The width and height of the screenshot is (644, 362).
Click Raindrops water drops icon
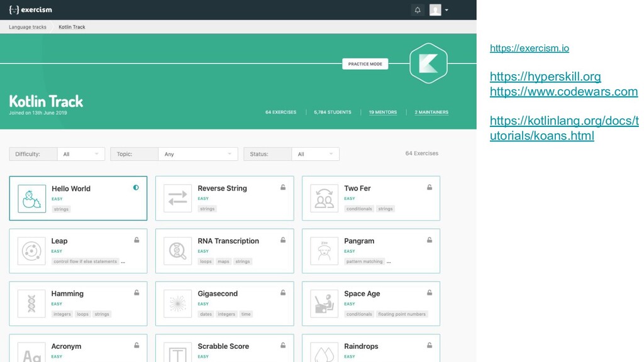pyautogui.click(x=324, y=353)
